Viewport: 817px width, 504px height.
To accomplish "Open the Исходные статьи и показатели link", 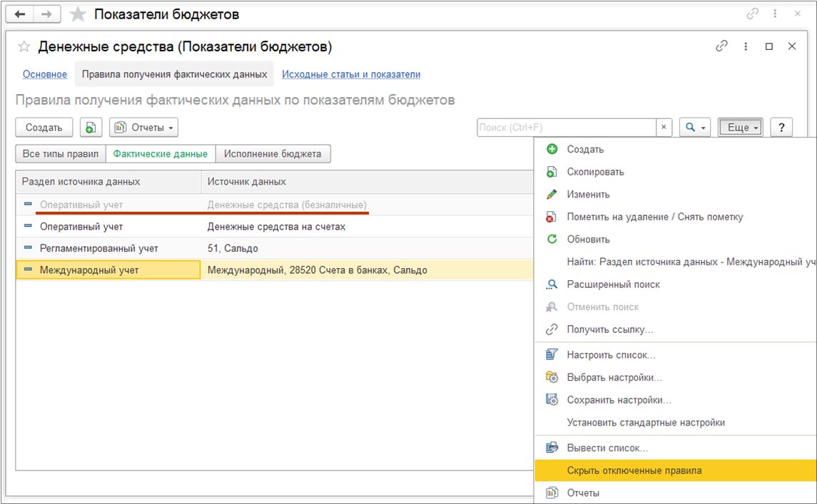I will (x=351, y=74).
